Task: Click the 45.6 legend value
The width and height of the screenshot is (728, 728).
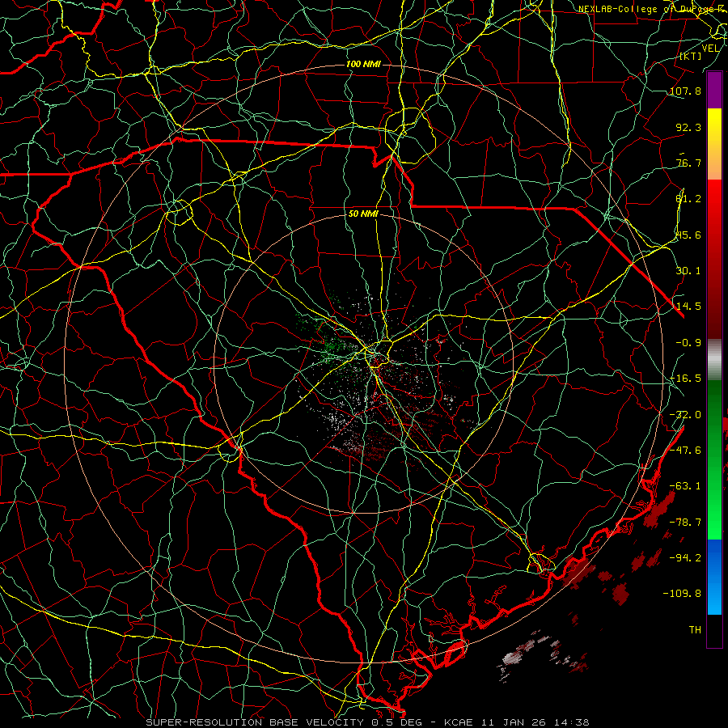Action: click(688, 235)
